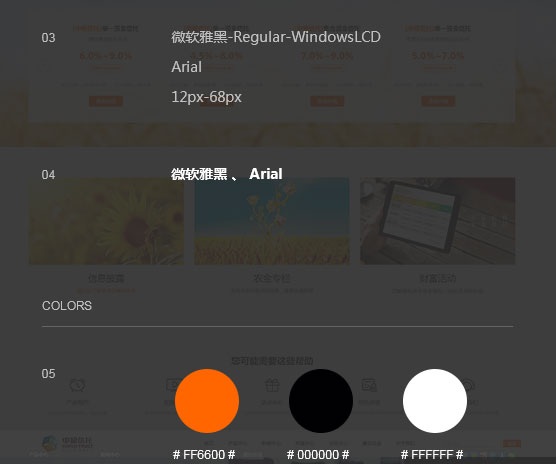The height and width of the screenshot is (464, 556).
Task: Click the dimmed alarm clock icon
Action: point(77,385)
